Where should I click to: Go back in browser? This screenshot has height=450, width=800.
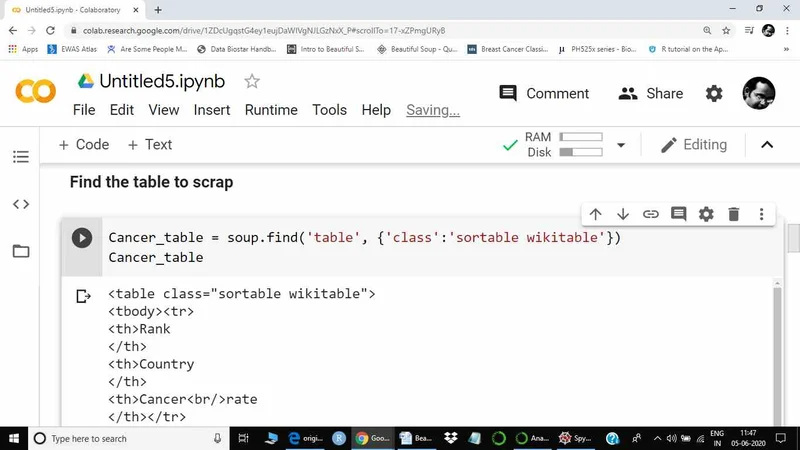[x=13, y=31]
